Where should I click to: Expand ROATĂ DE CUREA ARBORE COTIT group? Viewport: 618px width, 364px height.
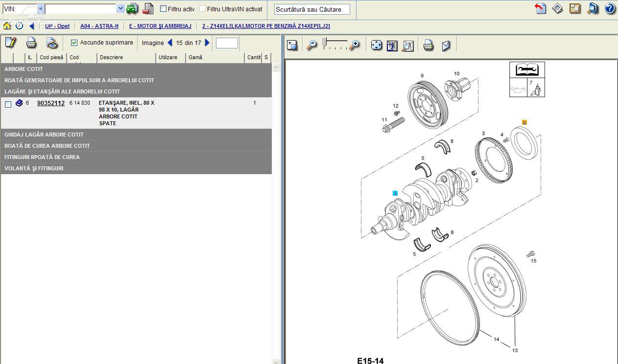click(x=136, y=146)
